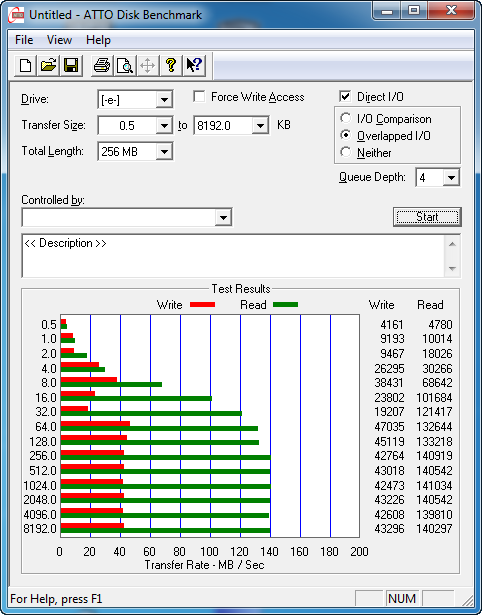This screenshot has width=482, height=615.
Task: Click 'For Help, press F1' status text
Action: click(56, 599)
